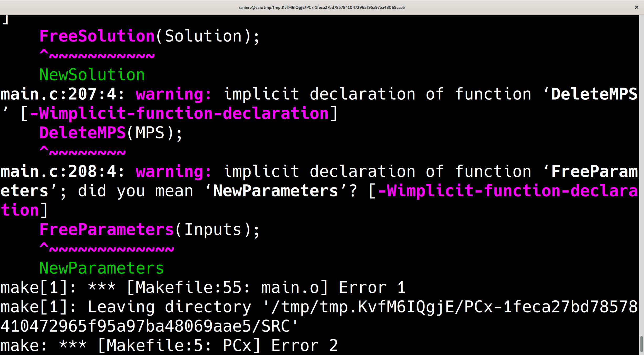Click the green NewParameters suggestion text

click(101, 268)
